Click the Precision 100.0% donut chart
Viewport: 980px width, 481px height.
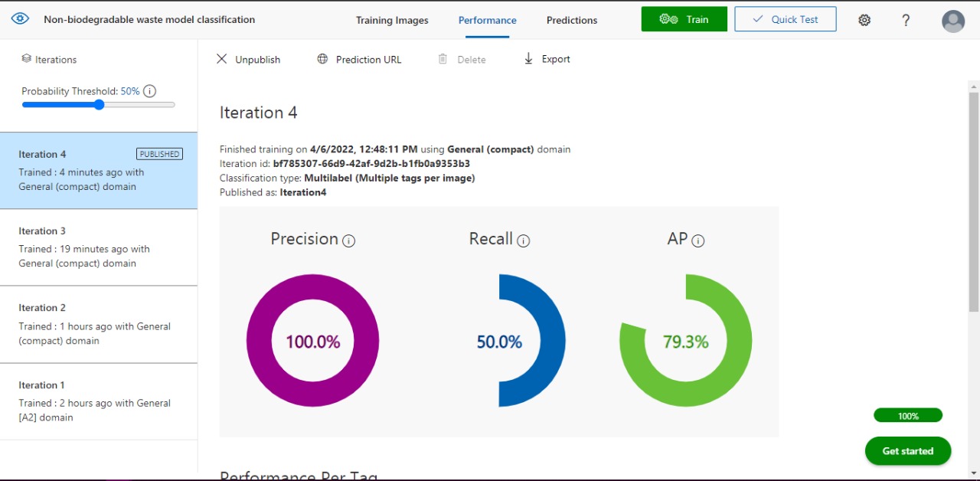[312, 341]
